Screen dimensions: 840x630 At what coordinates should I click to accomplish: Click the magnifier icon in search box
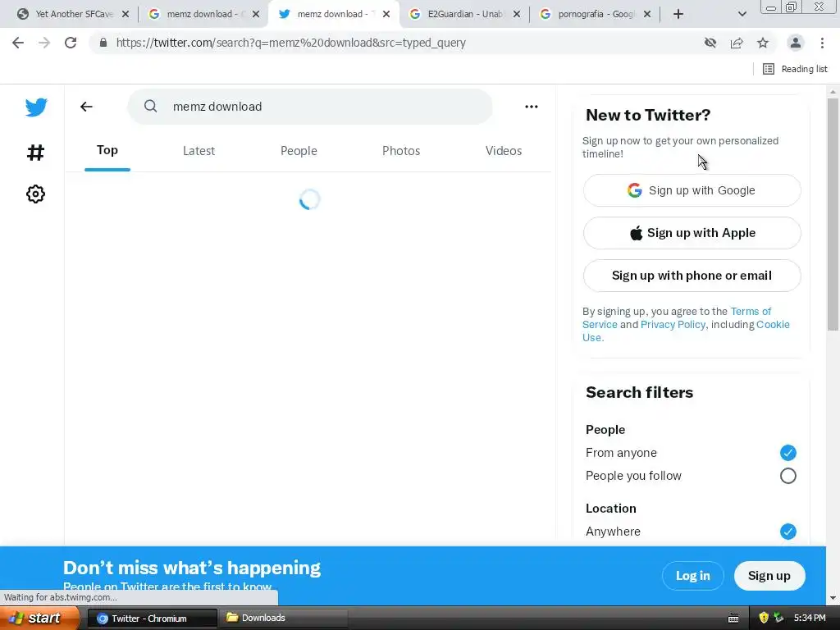[151, 106]
